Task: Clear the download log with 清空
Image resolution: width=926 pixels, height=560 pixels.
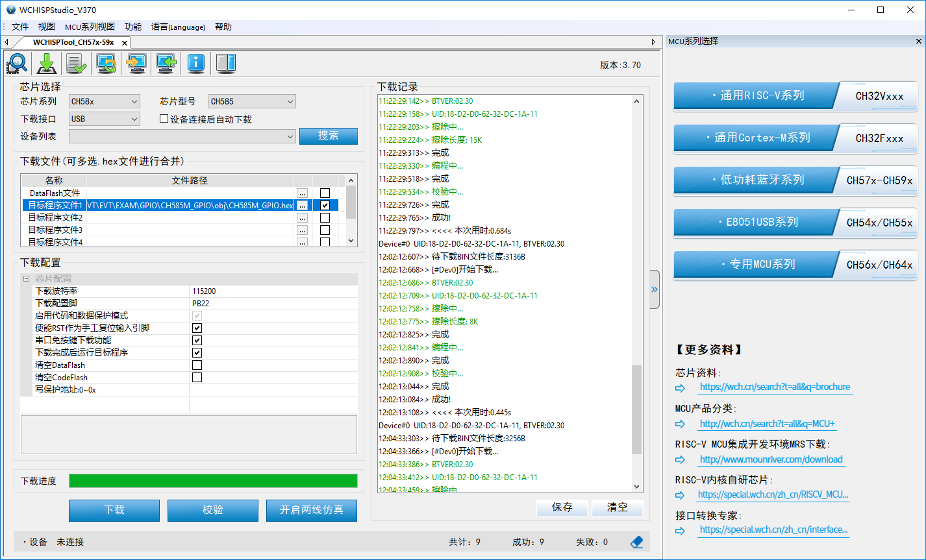Action: tap(618, 507)
